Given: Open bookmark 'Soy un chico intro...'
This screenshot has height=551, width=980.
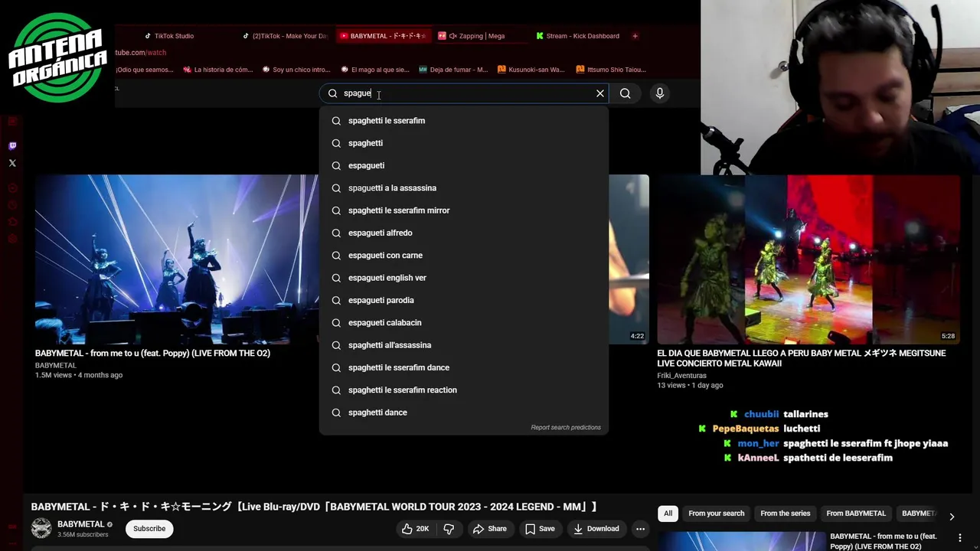Looking at the screenshot, I should pyautogui.click(x=296, y=70).
